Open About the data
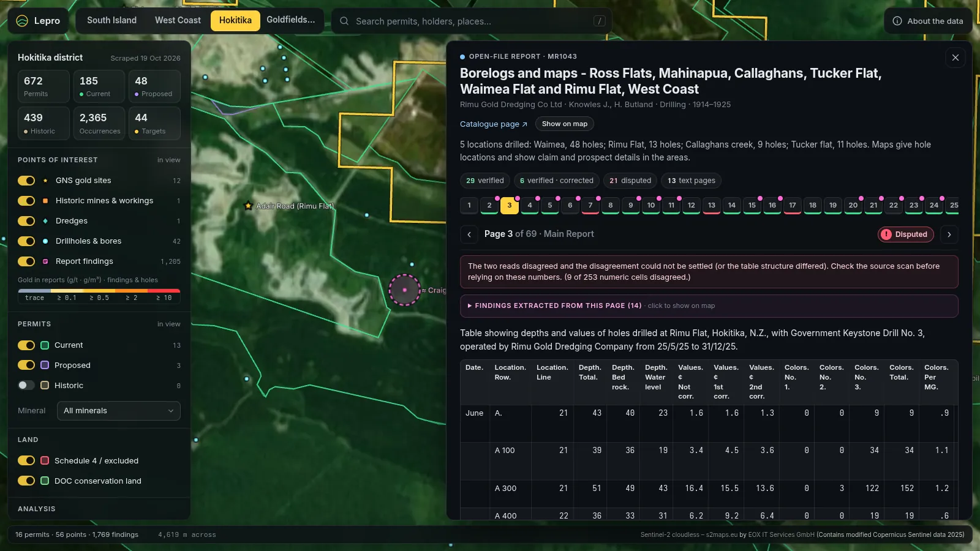 pos(929,21)
